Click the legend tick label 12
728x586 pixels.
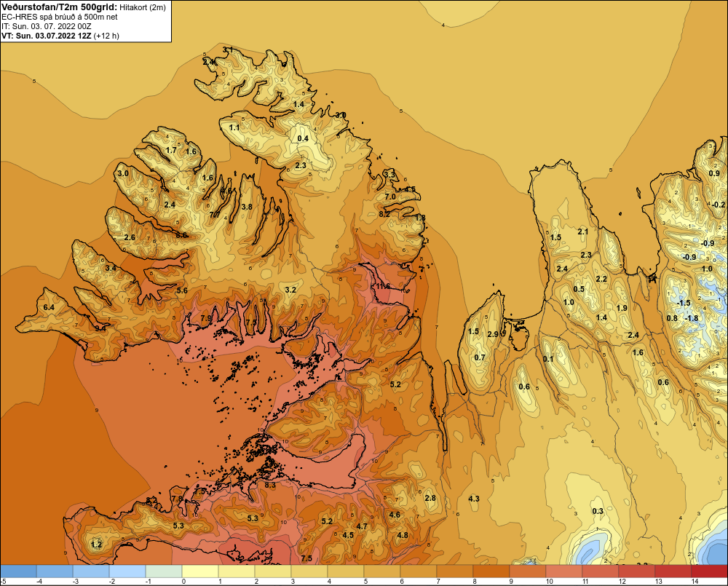click(x=622, y=582)
